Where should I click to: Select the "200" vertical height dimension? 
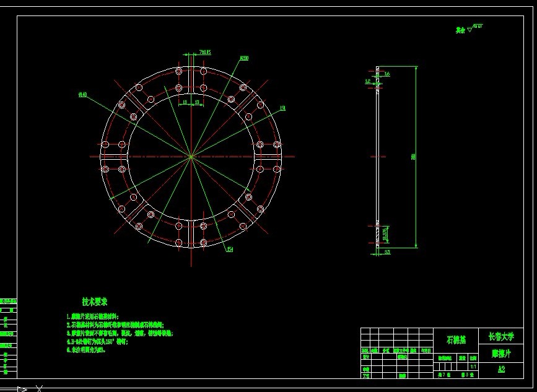point(413,157)
